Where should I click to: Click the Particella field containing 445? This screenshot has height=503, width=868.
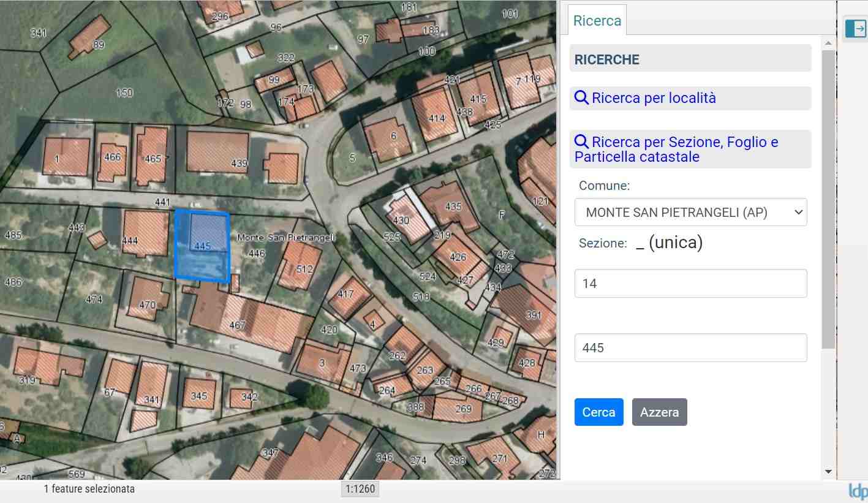tap(690, 348)
